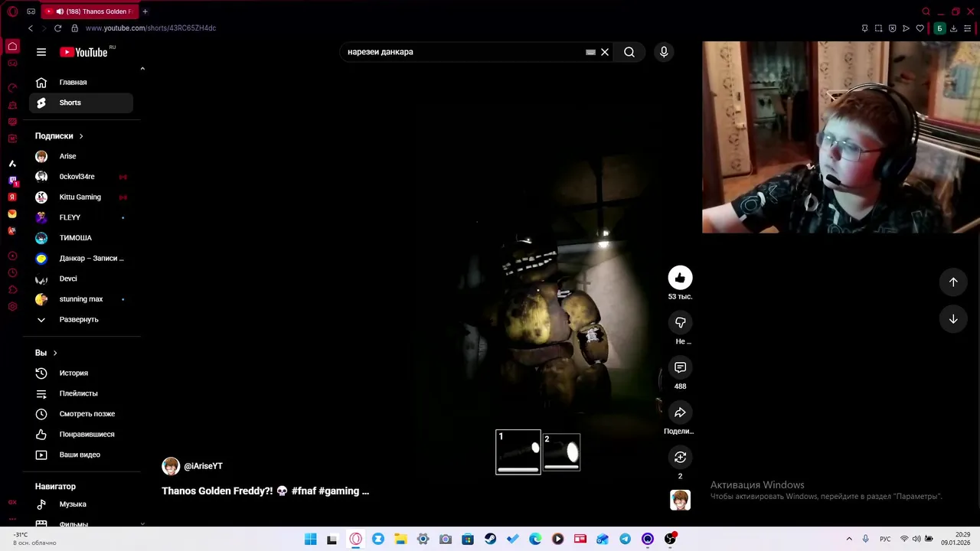Open OBS Studio from the taskbar
This screenshot has height=551, width=980.
tap(670, 540)
